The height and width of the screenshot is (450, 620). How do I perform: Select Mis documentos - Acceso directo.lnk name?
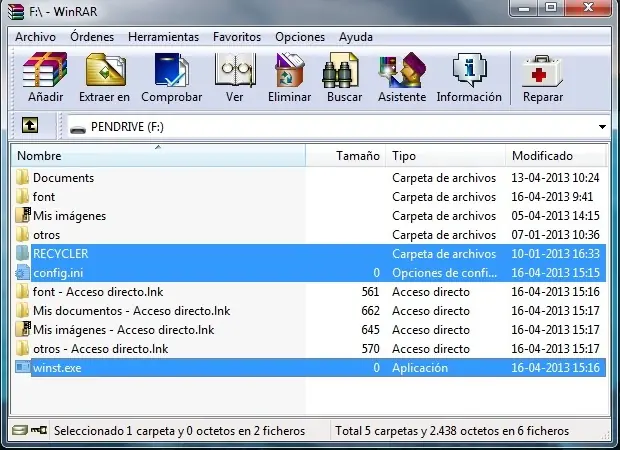132,310
